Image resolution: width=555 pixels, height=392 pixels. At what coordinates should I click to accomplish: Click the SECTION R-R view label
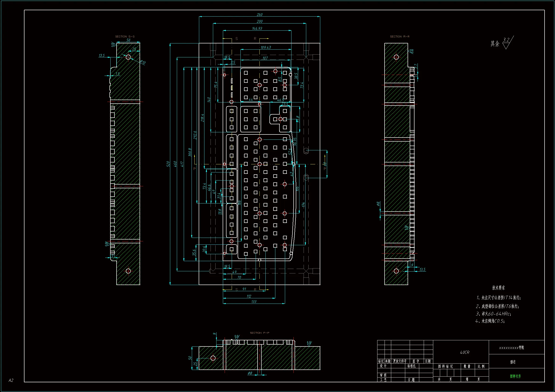[400, 37]
